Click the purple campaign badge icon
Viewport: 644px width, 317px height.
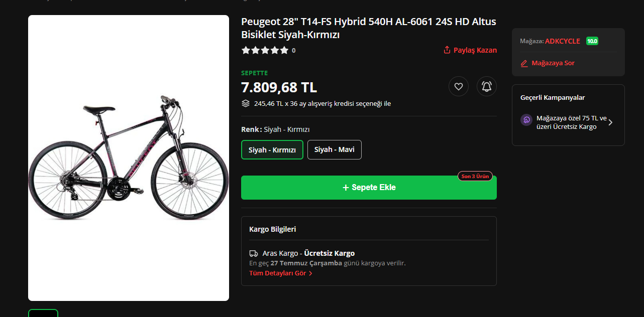click(x=526, y=120)
